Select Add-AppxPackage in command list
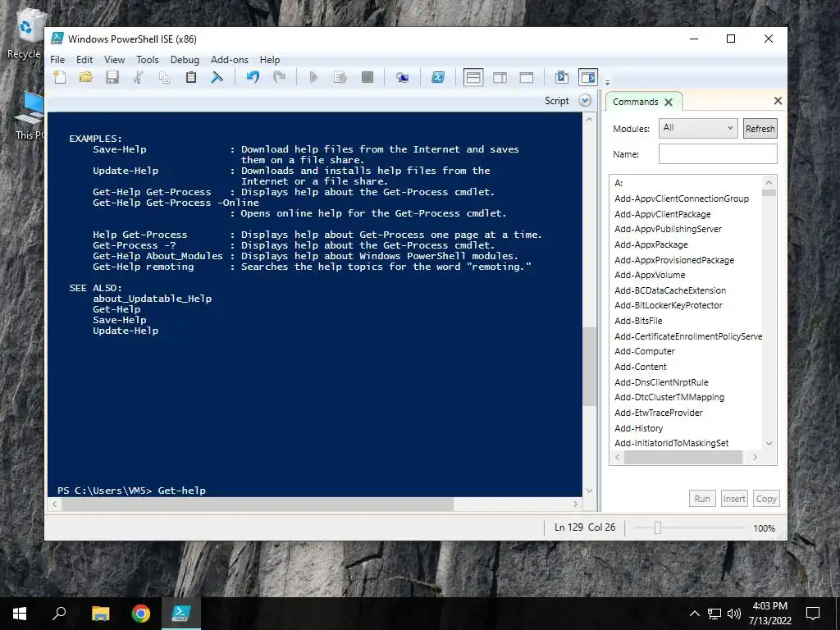The image size is (840, 630). [651, 244]
